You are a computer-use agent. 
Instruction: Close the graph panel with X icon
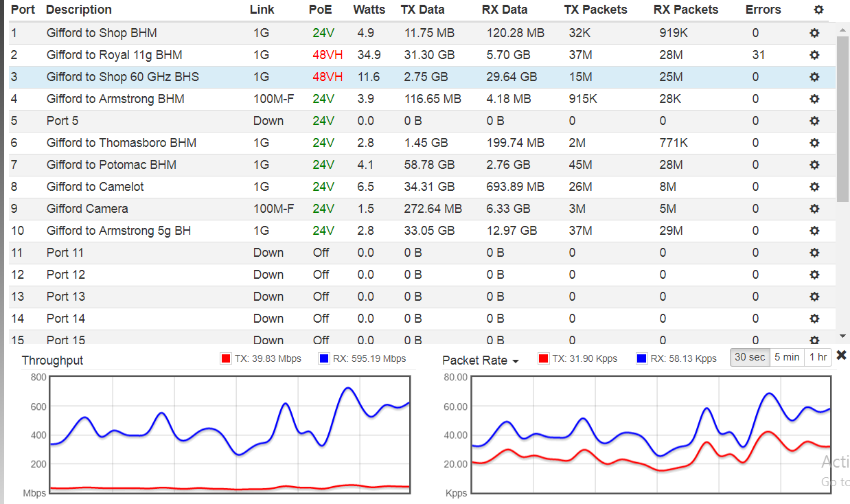pyautogui.click(x=842, y=356)
